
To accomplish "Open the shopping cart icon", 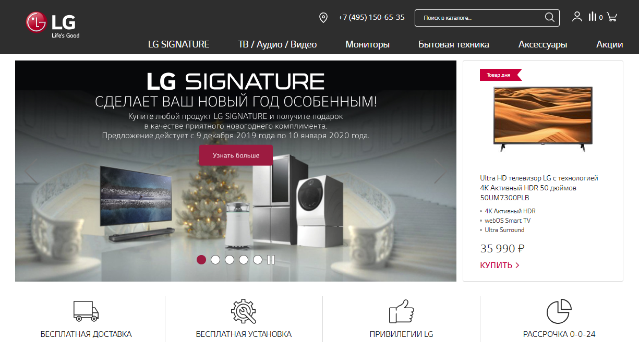I will tap(612, 17).
